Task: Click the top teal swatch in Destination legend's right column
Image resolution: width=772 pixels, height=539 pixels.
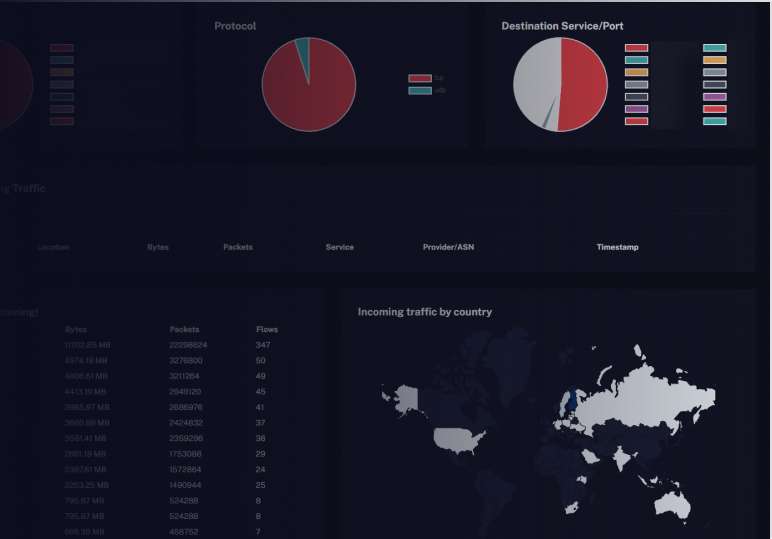Action: click(714, 48)
